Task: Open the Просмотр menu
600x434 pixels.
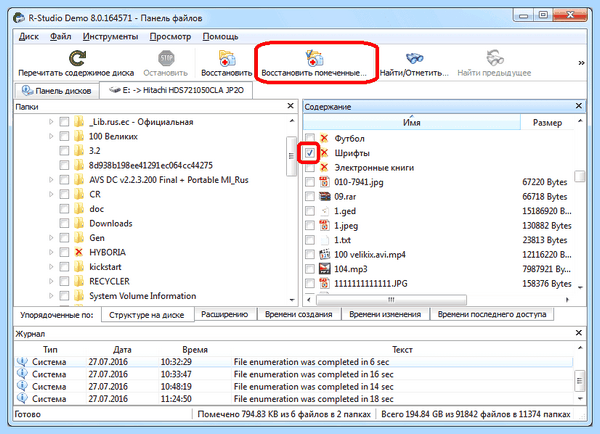Action: (x=170, y=36)
